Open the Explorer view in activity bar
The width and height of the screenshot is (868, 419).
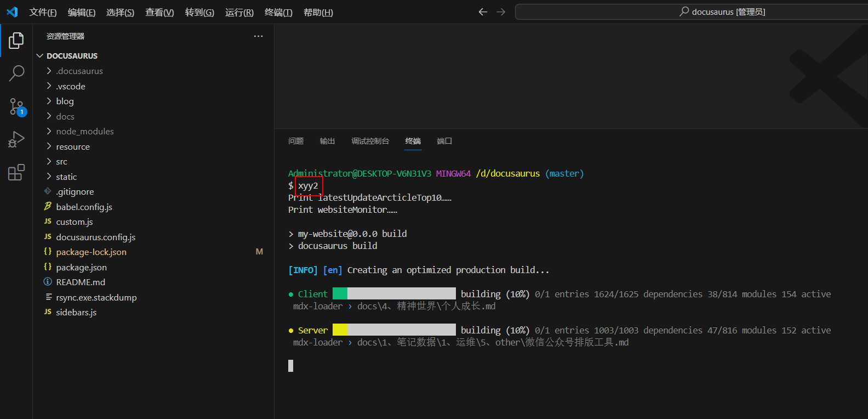16,40
